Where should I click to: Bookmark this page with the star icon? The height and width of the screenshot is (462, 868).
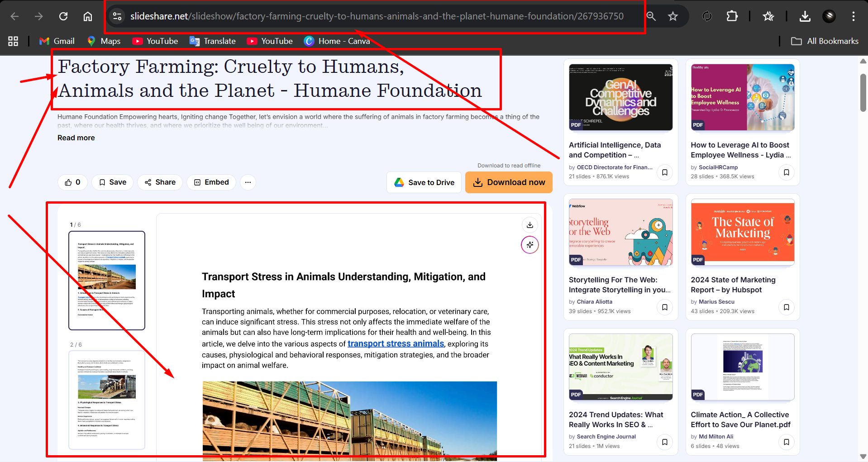pyautogui.click(x=673, y=16)
